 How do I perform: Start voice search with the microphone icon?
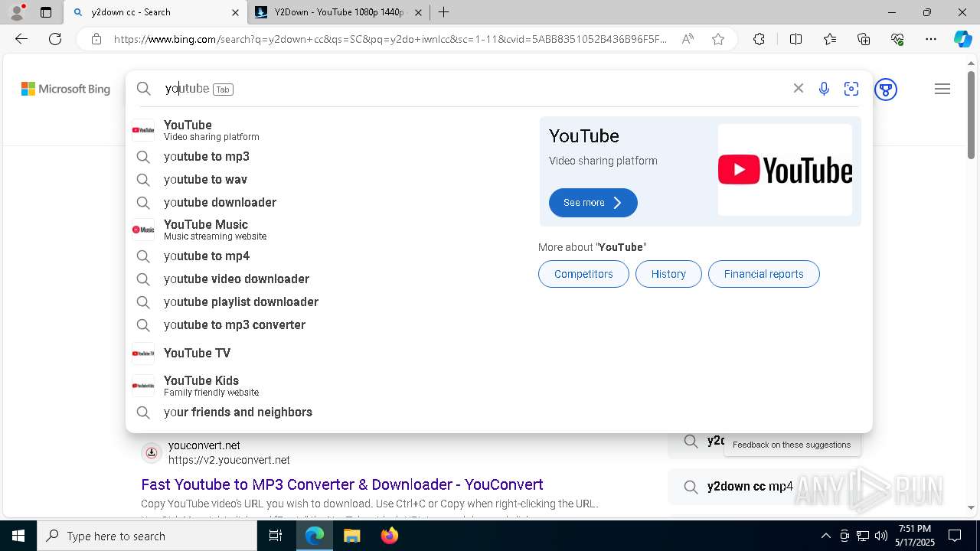click(824, 89)
